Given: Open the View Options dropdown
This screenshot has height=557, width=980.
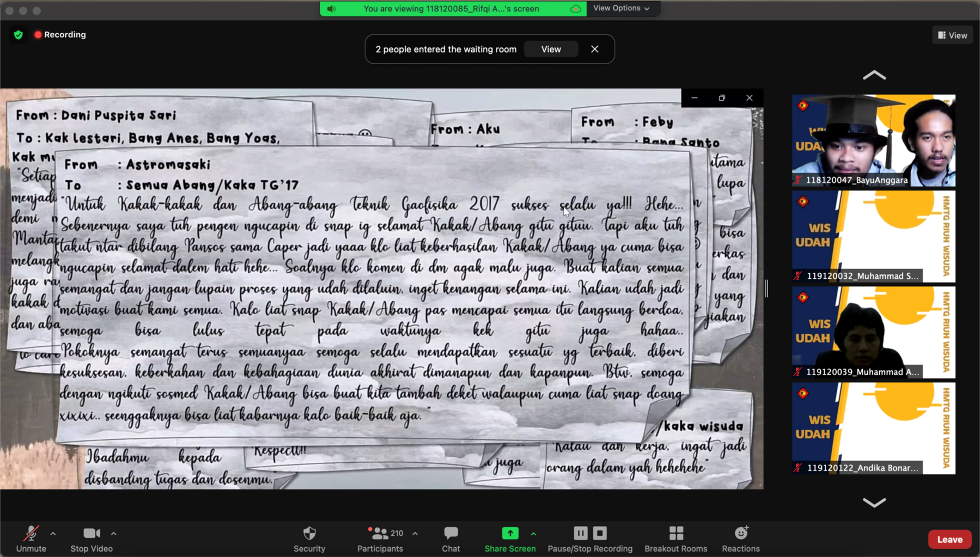Looking at the screenshot, I should click(x=621, y=8).
